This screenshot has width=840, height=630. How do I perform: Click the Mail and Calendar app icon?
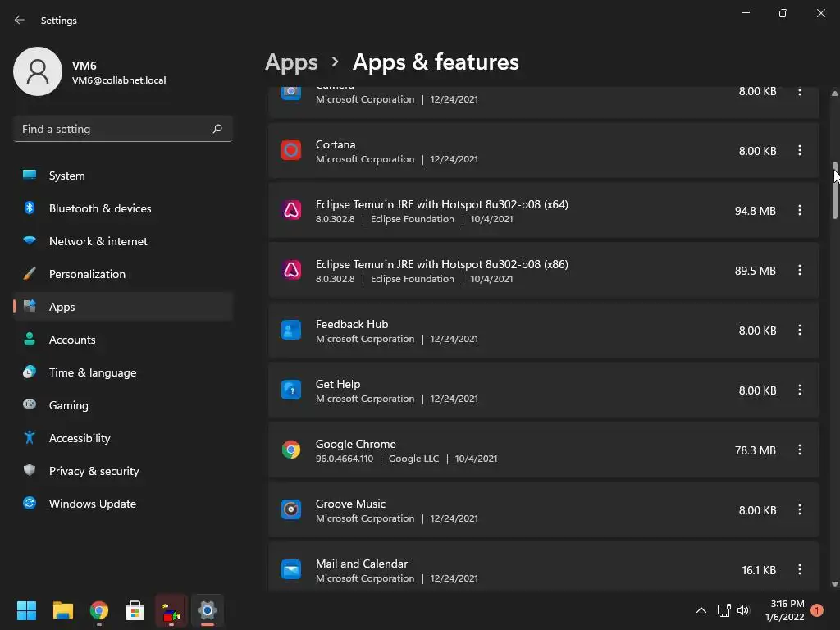point(291,570)
